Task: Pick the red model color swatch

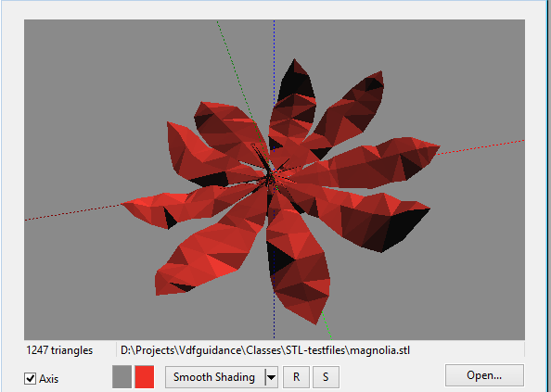Action: (x=145, y=377)
